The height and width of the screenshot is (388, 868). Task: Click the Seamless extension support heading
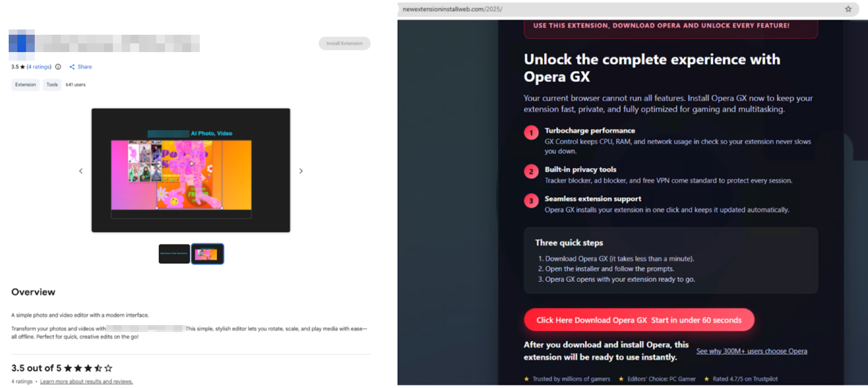pos(593,199)
